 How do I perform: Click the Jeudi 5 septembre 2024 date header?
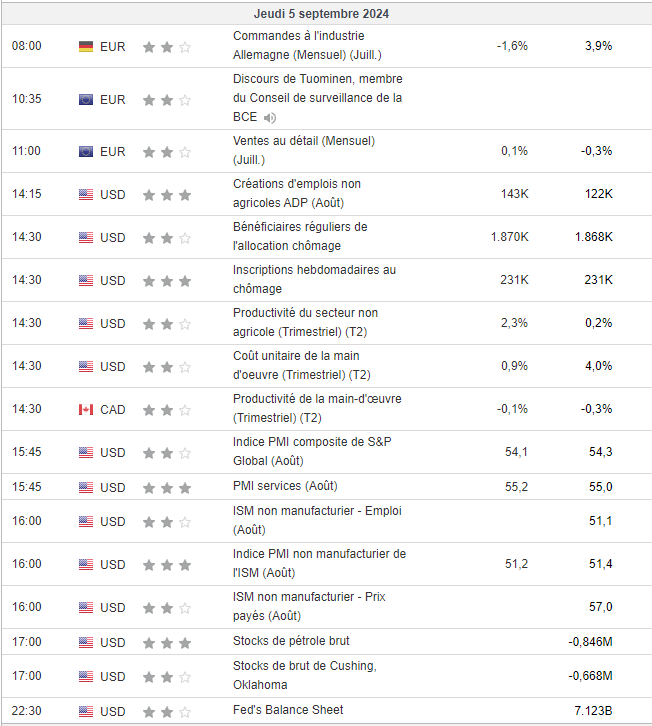[322, 14]
